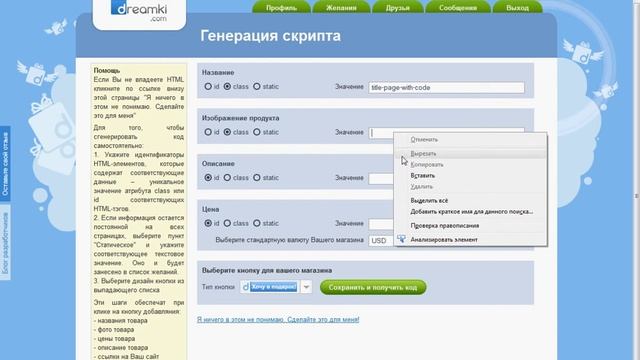The image size is (640, 360).
Task: Click the Описание value input field
Action: coord(381,178)
